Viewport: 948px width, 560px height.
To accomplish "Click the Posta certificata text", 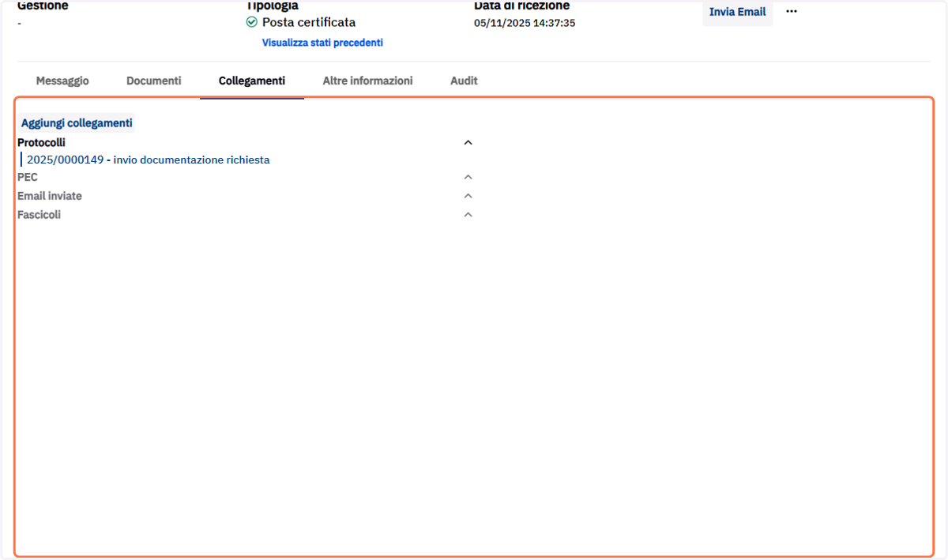I will (x=309, y=22).
